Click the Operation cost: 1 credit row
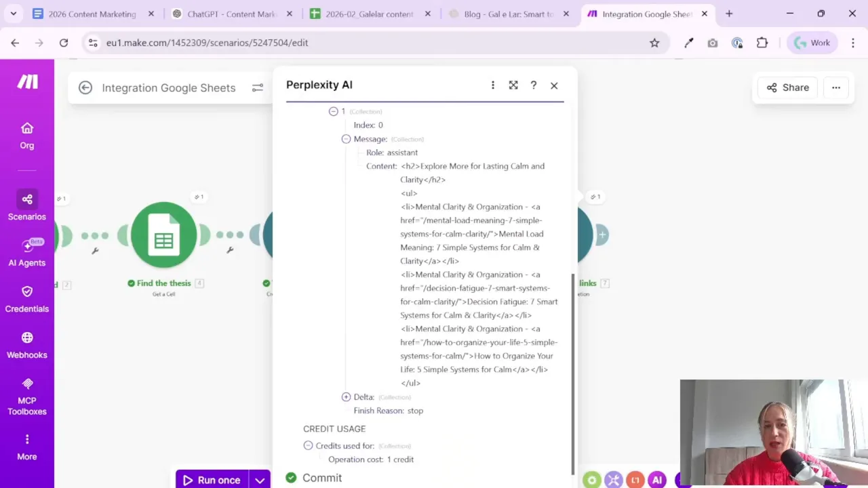868x488 pixels. pos(371,460)
